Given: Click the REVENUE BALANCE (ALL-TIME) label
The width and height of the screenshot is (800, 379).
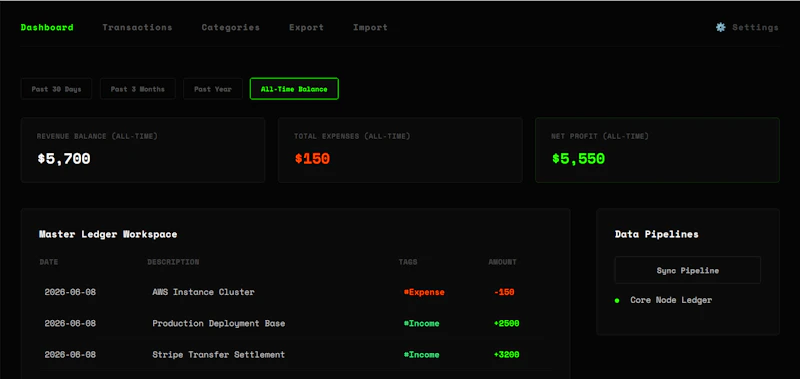Looking at the screenshot, I should tap(97, 136).
